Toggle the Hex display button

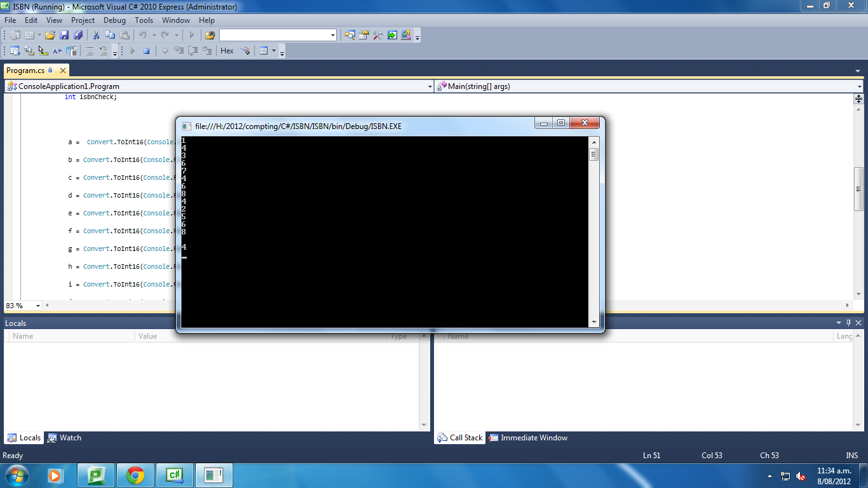pyautogui.click(x=227, y=51)
